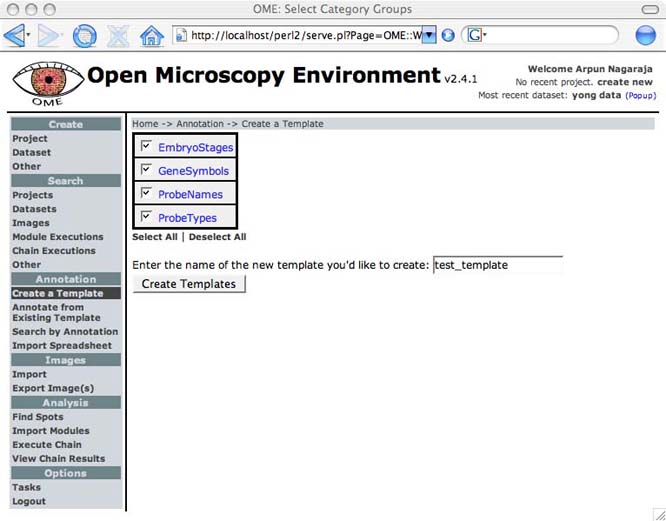Open Export Image(s)

point(53,389)
